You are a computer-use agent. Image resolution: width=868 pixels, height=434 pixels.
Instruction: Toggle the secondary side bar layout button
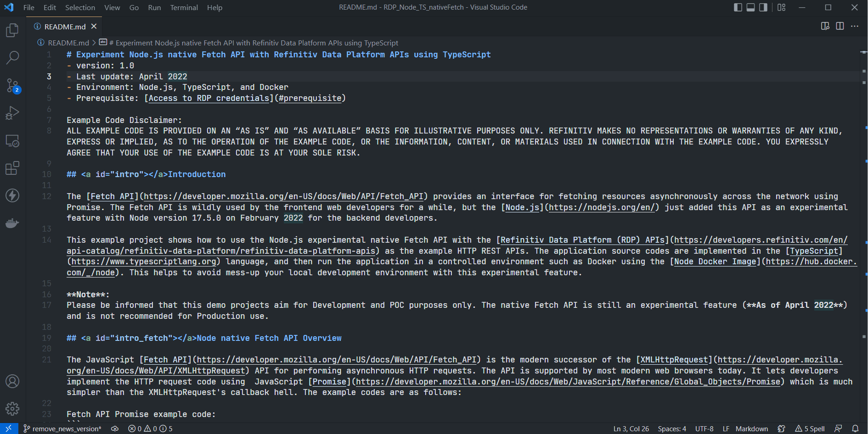pyautogui.click(x=763, y=7)
